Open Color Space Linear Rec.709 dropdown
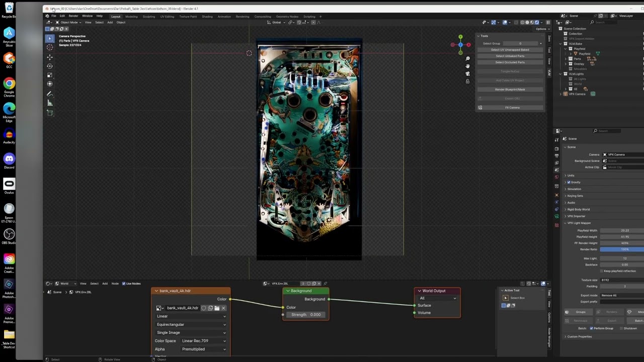Screen dimensions: 644x362 (204, 341)
